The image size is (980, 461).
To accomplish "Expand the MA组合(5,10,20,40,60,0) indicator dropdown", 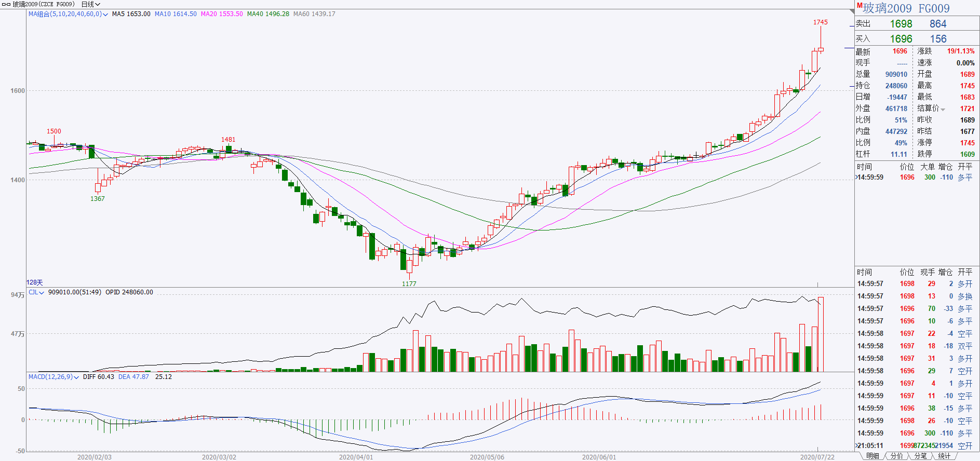I will pyautogui.click(x=105, y=15).
